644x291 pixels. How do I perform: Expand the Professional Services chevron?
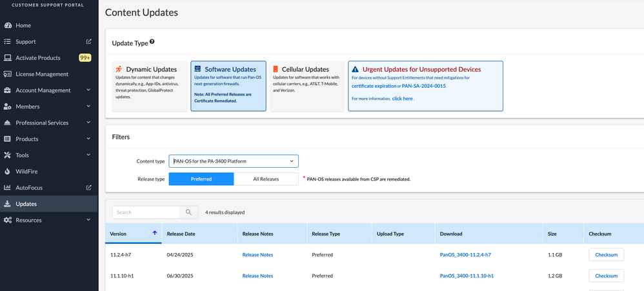(x=88, y=123)
